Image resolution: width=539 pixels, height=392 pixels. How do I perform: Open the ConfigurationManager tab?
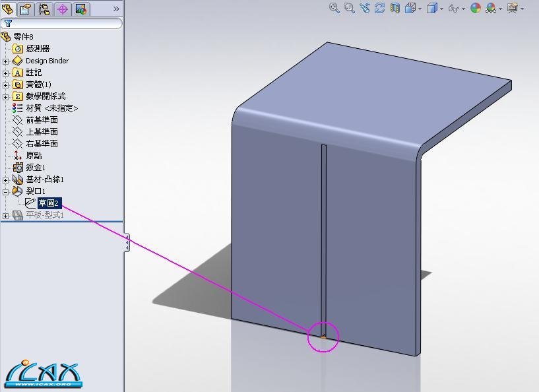coord(44,9)
